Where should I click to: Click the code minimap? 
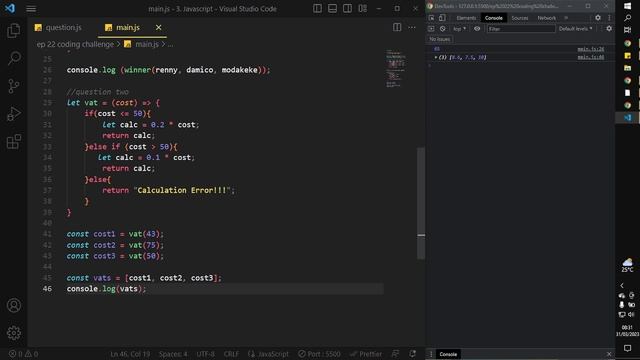396,69
